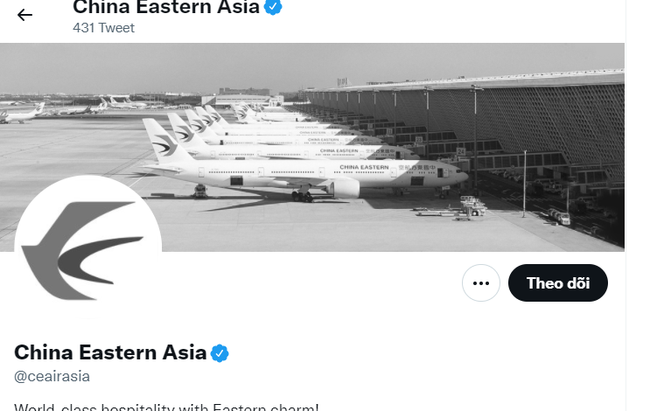Click the empty column right of the profile
The height and width of the screenshot is (411, 650).
[638, 250]
